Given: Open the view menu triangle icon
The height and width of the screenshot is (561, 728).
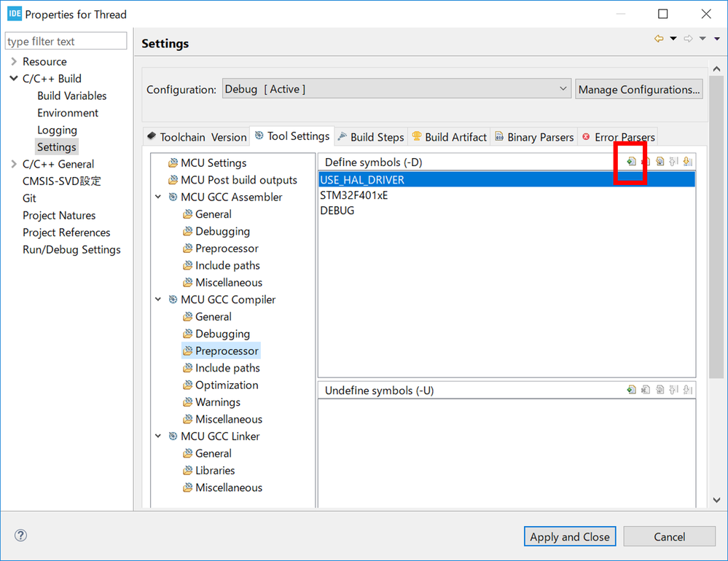Looking at the screenshot, I should coord(717,39).
